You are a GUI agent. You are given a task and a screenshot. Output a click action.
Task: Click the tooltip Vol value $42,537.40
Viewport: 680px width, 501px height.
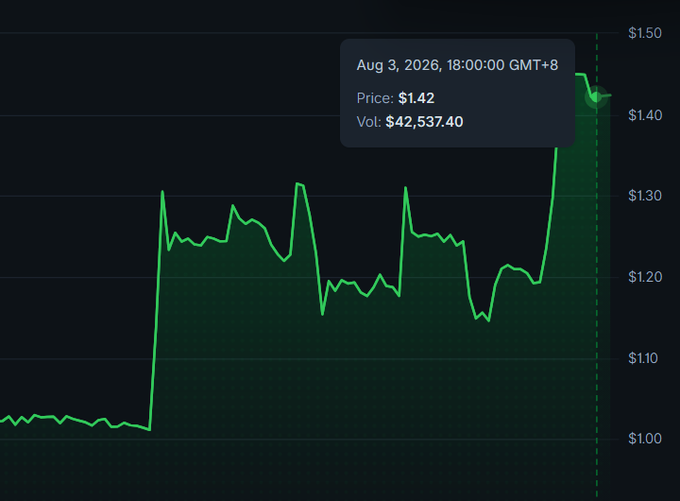pos(424,122)
